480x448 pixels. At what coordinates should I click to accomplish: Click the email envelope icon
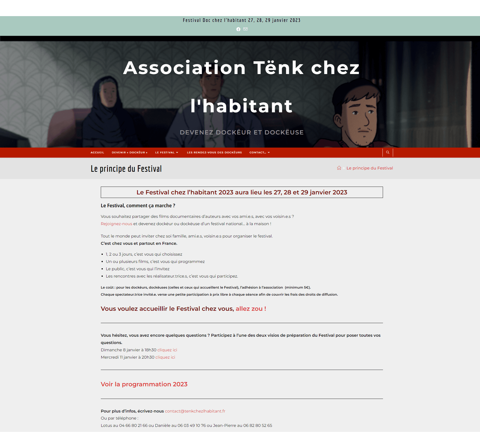(245, 29)
